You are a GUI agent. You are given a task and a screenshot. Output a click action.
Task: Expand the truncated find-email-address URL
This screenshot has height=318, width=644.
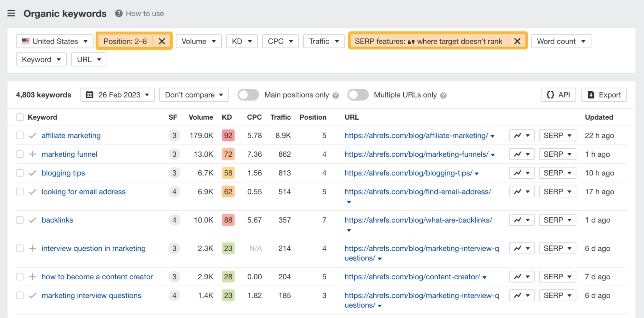[349, 202]
